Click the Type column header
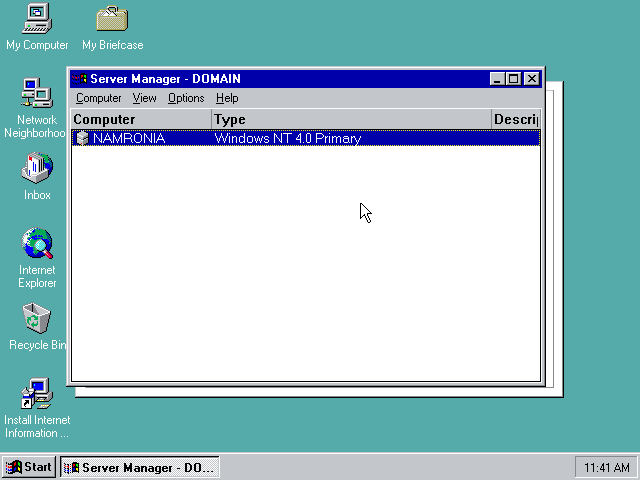This screenshot has height=480, width=640. coord(352,119)
